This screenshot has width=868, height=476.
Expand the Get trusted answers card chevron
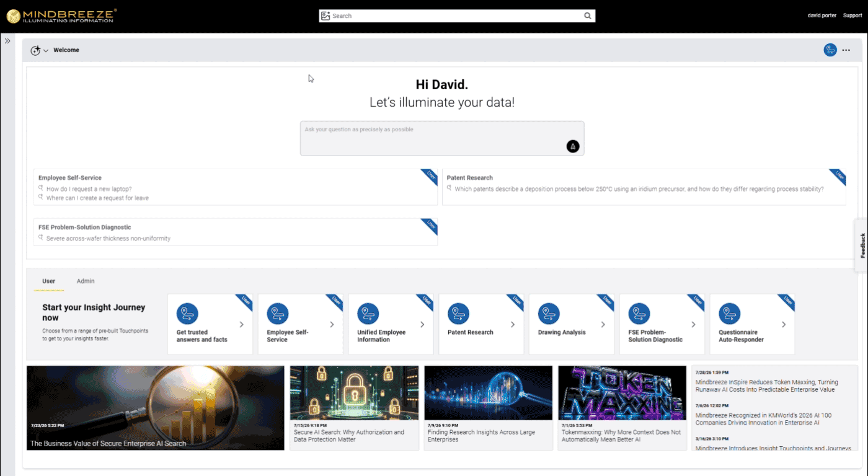pos(242,325)
